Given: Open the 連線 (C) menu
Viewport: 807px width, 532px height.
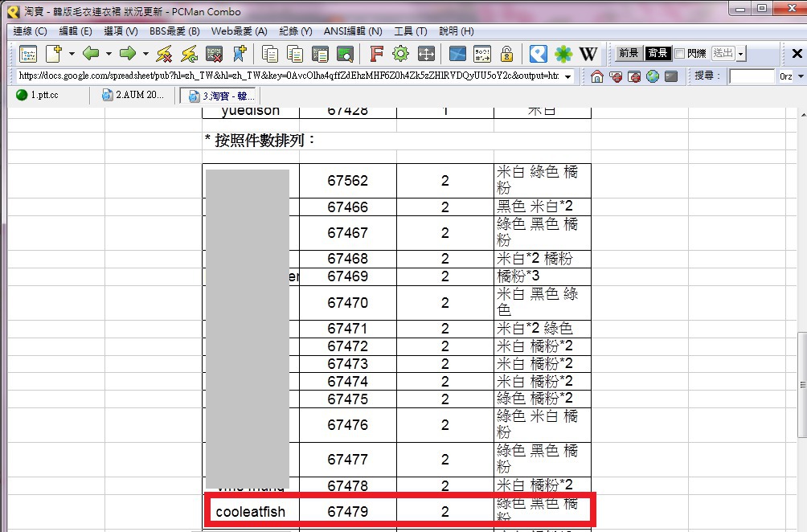Looking at the screenshot, I should pos(30,31).
